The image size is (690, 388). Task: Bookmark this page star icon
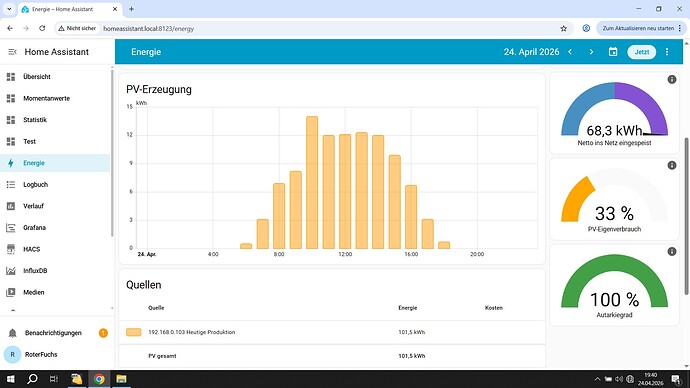tap(564, 28)
